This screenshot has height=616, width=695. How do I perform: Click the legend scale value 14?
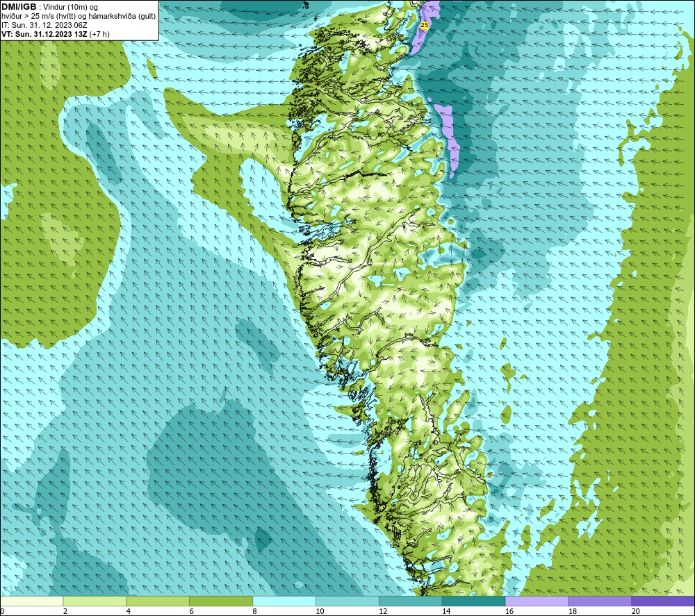[x=446, y=611]
